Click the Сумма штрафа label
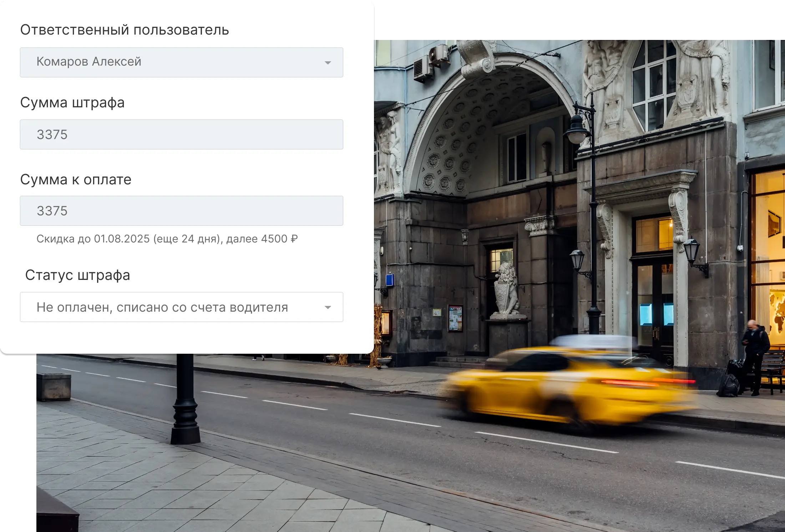 coord(72,103)
